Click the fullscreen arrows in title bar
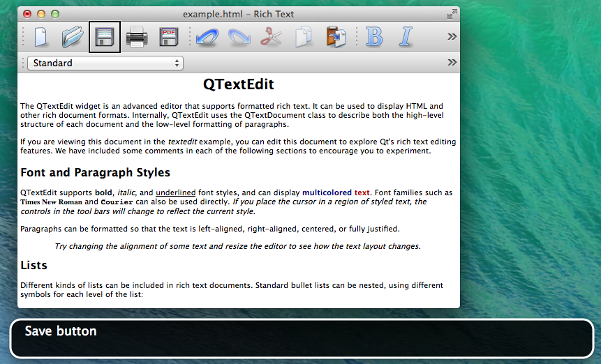Screen dimensions: 601x364 click(452, 13)
